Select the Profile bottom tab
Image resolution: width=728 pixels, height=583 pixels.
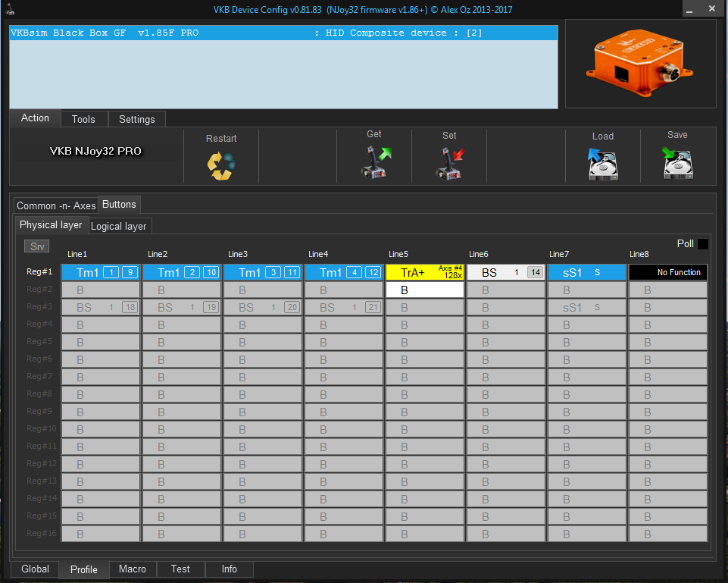tap(84, 569)
